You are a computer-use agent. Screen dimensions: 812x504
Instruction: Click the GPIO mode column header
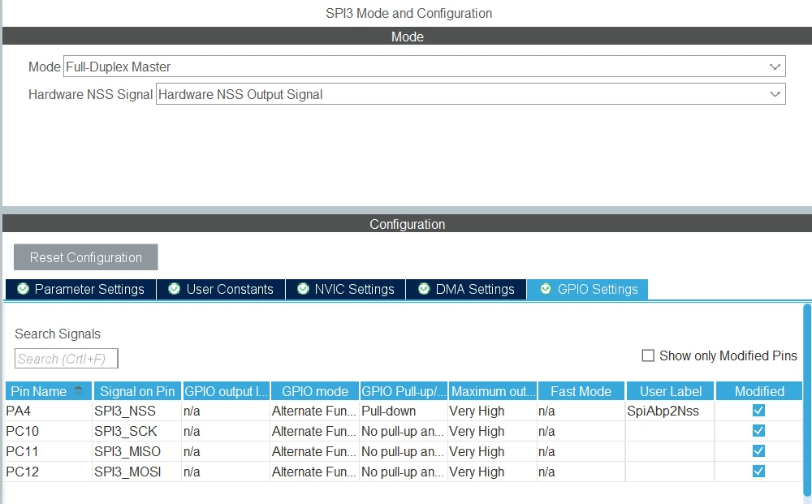click(x=315, y=391)
